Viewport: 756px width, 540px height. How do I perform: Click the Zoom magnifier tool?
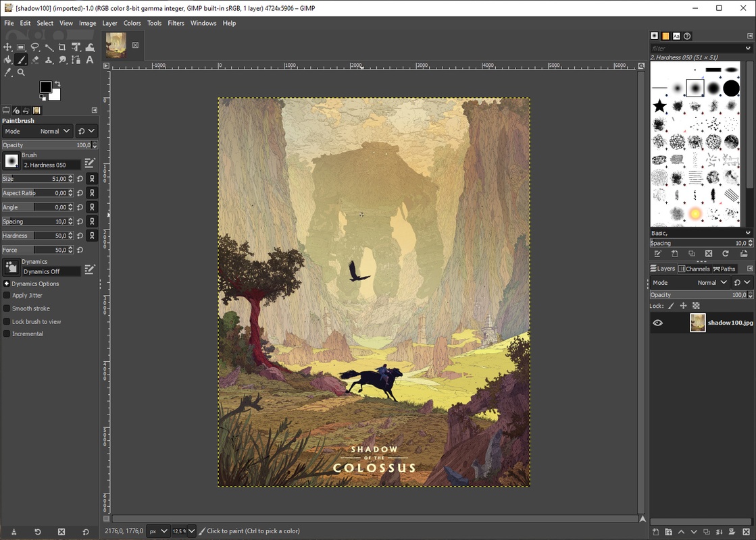pos(22,72)
